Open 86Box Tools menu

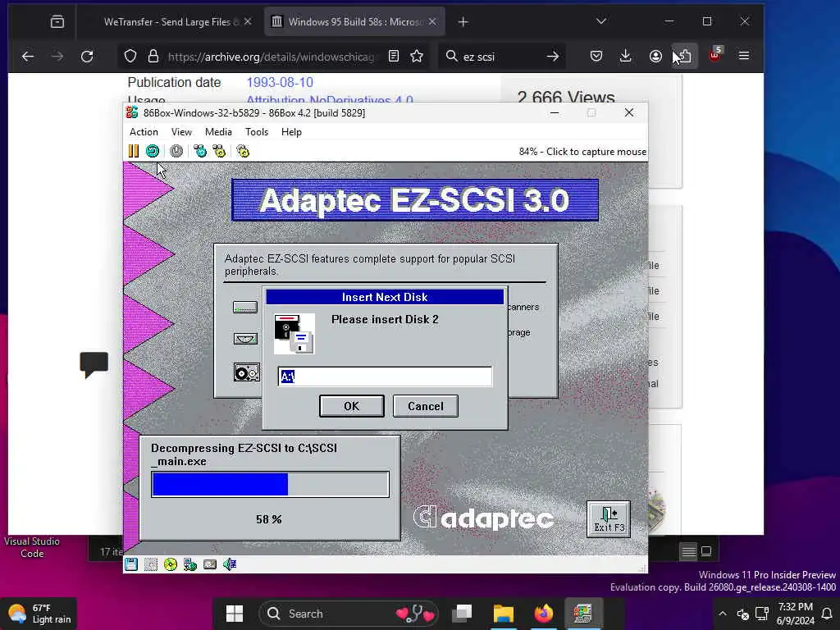(x=257, y=132)
